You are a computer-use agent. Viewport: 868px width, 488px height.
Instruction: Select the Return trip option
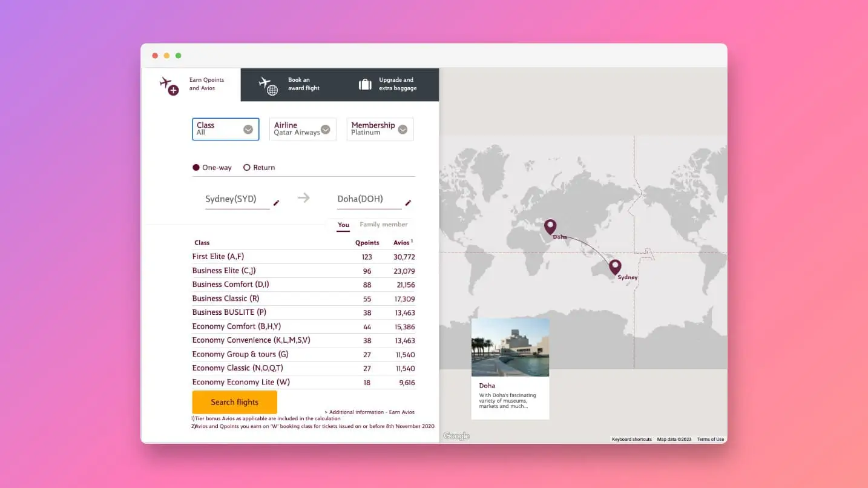[x=259, y=168]
